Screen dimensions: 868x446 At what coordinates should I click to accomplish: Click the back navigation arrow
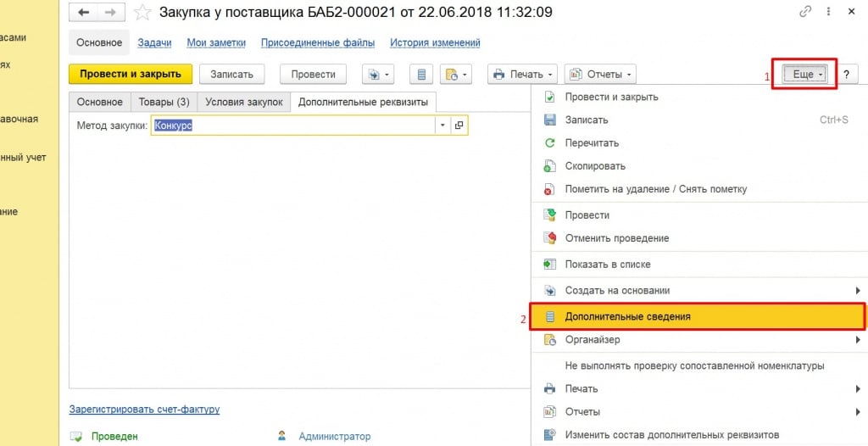pos(83,13)
